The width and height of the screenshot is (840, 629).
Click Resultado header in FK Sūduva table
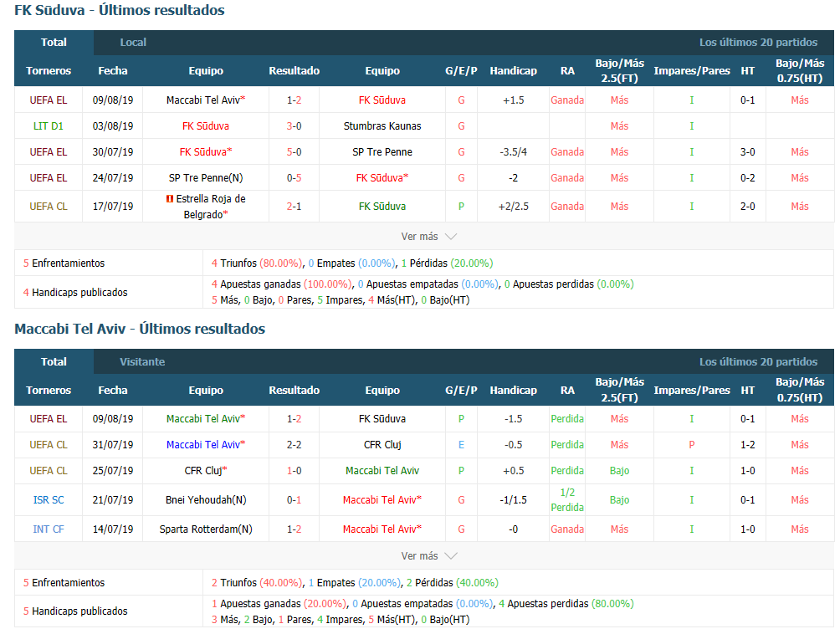(x=295, y=71)
